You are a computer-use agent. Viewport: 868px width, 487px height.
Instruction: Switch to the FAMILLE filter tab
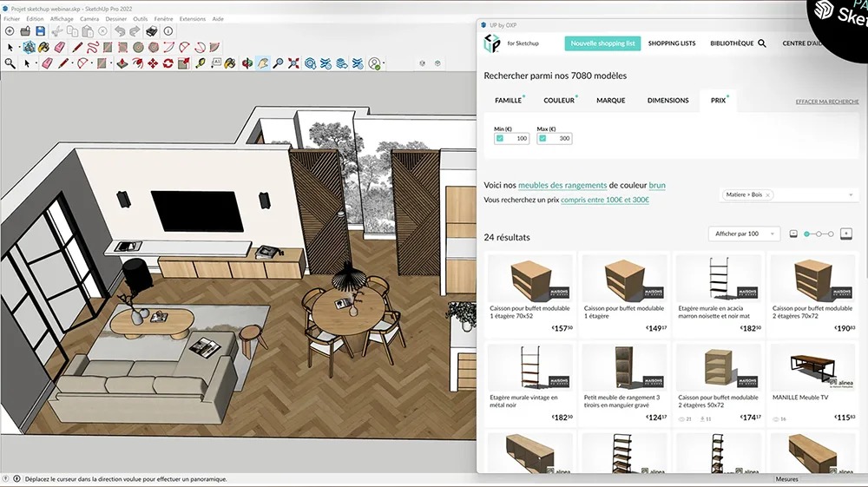coord(508,100)
